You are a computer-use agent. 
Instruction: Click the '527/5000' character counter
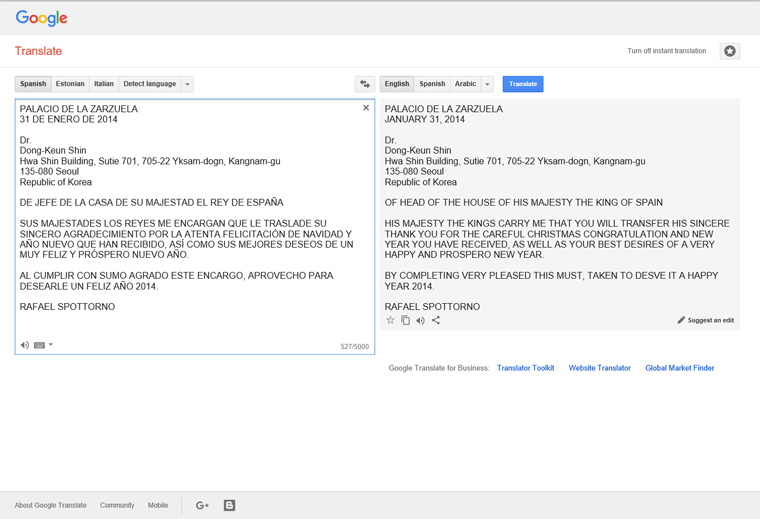point(354,346)
